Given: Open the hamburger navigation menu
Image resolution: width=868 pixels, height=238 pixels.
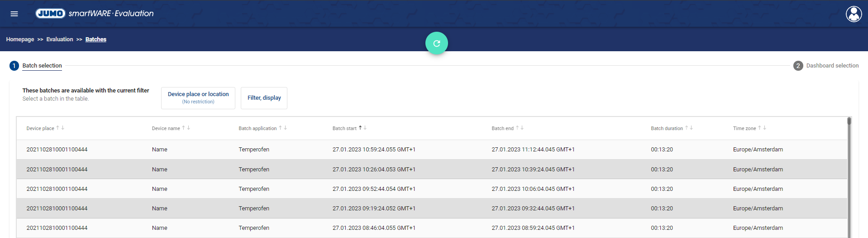Looking at the screenshot, I should (14, 14).
